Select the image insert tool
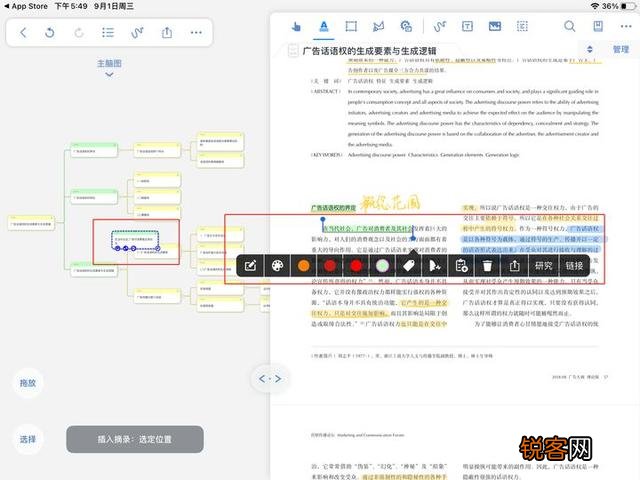Viewport: 640px width, 480px height. tap(495, 27)
